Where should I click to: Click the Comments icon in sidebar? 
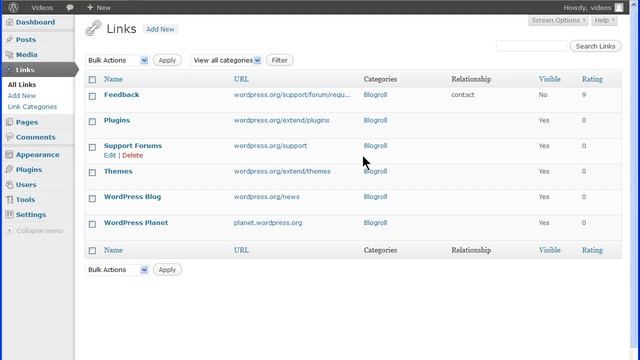click(9, 137)
